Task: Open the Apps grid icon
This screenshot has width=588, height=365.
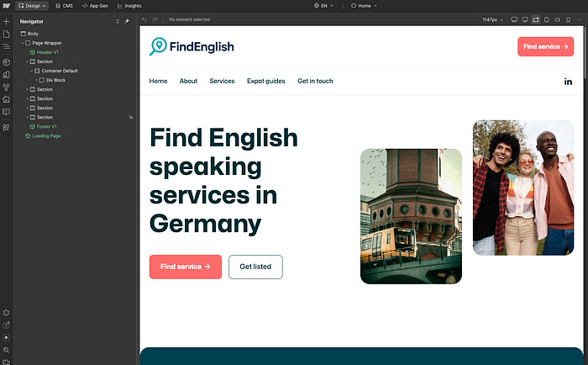Action: 6,128
